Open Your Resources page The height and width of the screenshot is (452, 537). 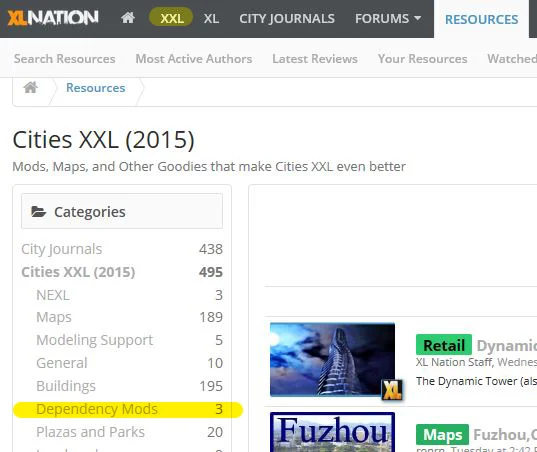[x=423, y=59]
